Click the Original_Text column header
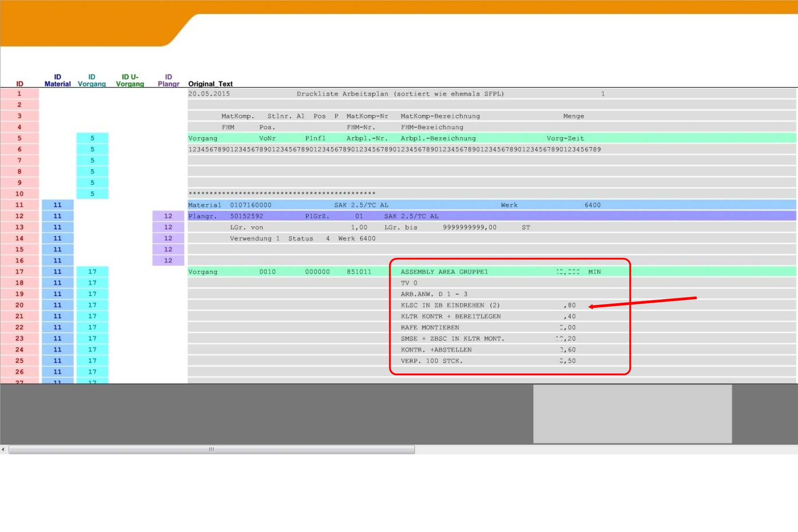Screen dimensions: 798x532 click(210, 84)
